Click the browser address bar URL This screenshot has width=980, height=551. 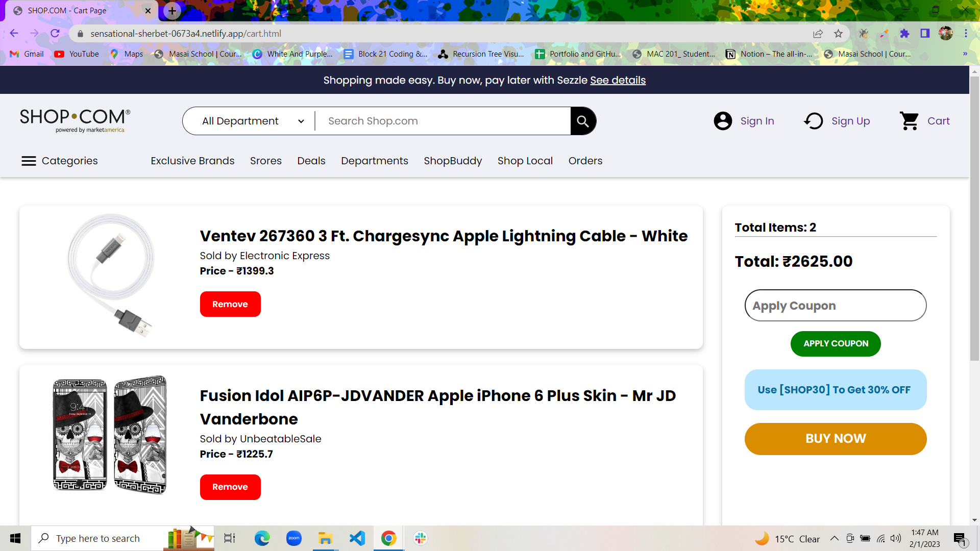click(186, 34)
